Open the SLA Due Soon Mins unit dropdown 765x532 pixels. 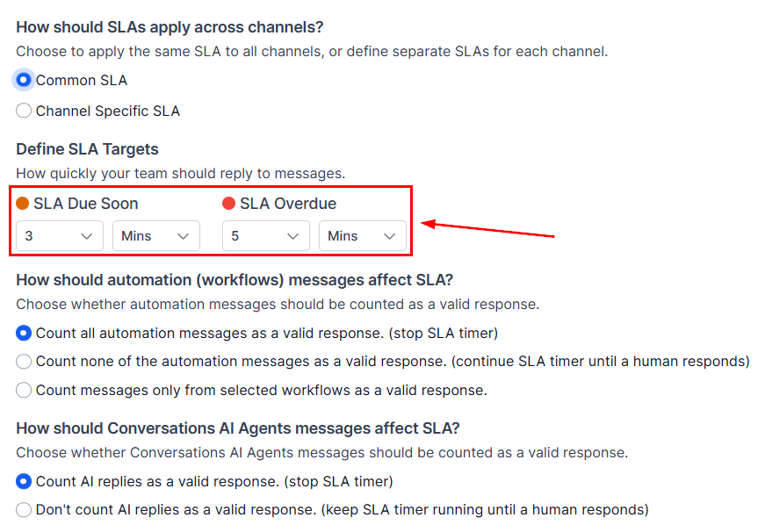tap(155, 235)
